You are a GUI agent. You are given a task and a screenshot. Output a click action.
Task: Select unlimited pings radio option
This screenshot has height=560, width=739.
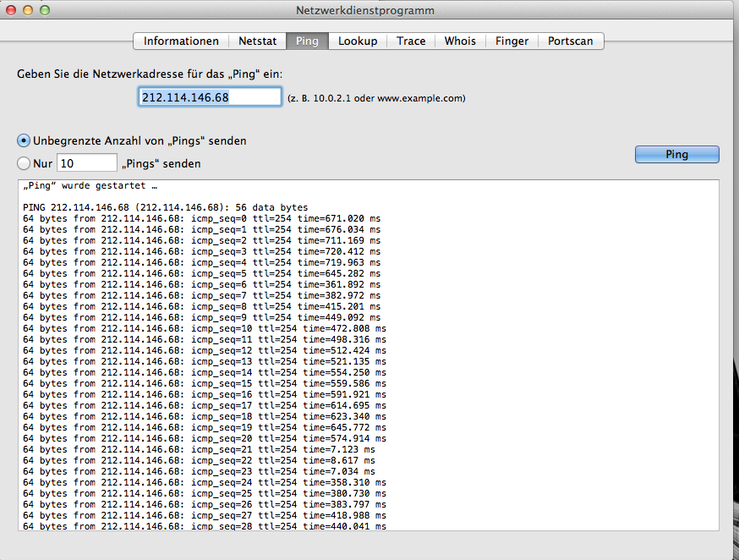coord(24,140)
